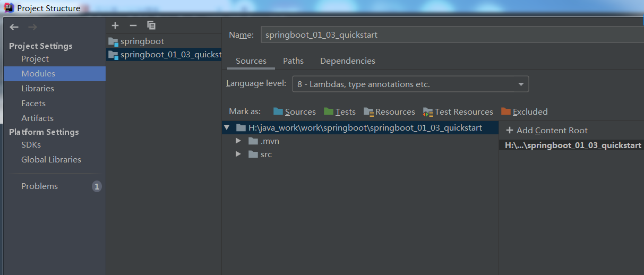Select H:\...\springboot_01_03_quickstart content root entry

571,145
